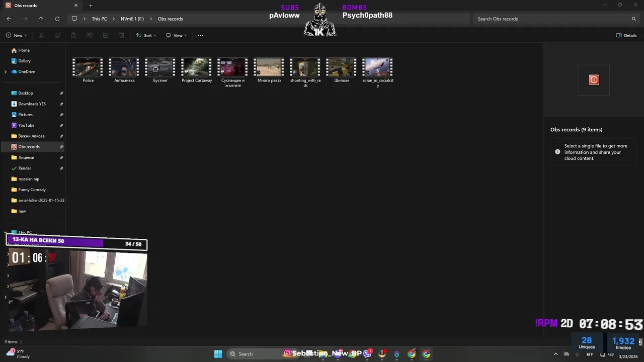Open the weather widget showing Cloudy
Viewport: 644px width, 362px height.
[18, 354]
